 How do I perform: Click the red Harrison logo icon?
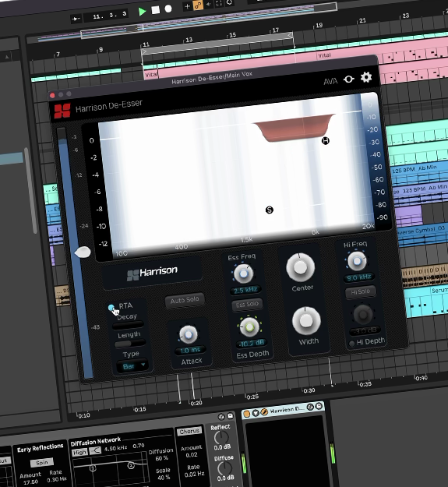[62, 111]
